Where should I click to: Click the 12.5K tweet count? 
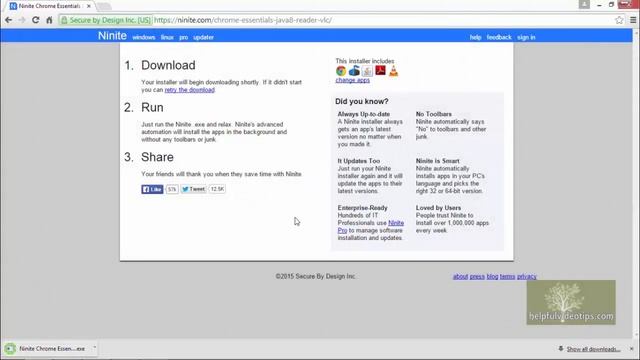click(217, 189)
